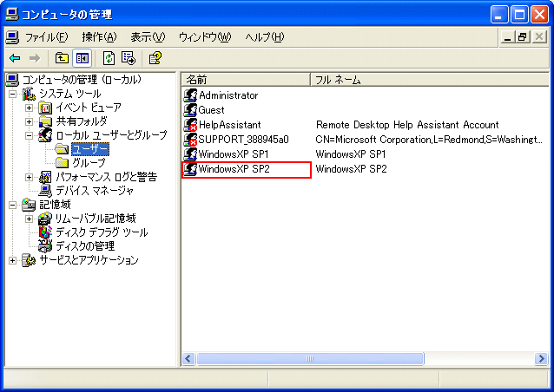Collapse ローカル ユーザーとグループ branch
Screen dimensions: 554x392
(x=29, y=135)
